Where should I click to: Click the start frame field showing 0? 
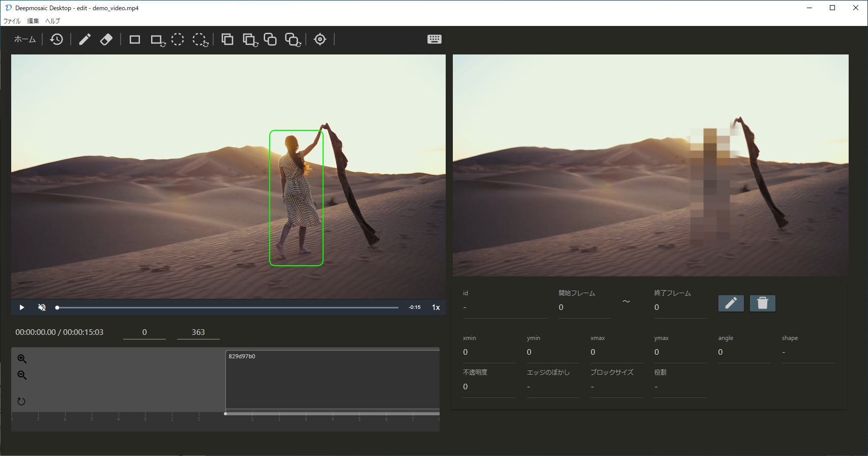[144, 332]
